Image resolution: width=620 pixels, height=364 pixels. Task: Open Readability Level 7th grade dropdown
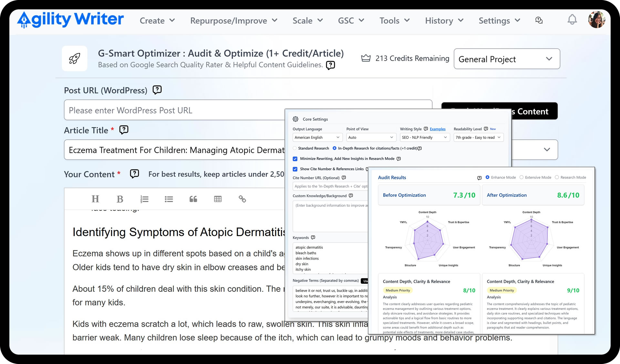(x=479, y=137)
